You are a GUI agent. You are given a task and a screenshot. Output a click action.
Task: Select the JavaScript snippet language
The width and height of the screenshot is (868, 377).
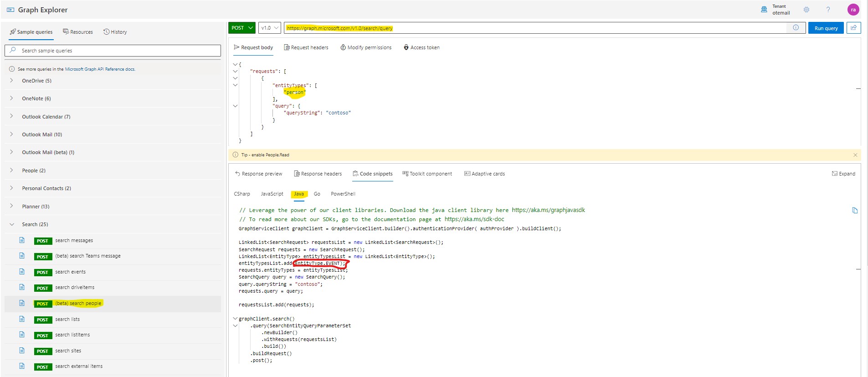272,194
